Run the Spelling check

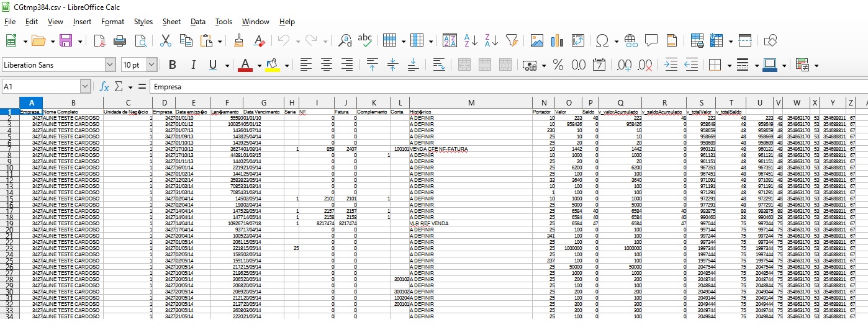[x=365, y=41]
